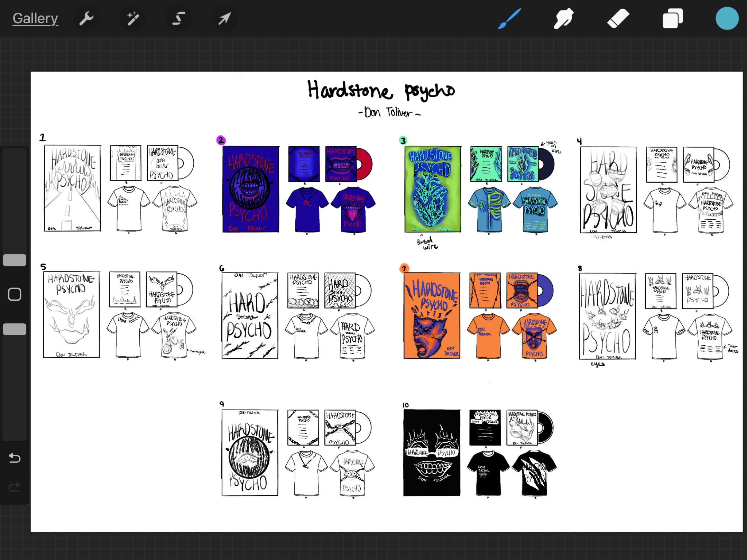
Task: Tap the orange number 7 poster sketch
Action: (432, 315)
